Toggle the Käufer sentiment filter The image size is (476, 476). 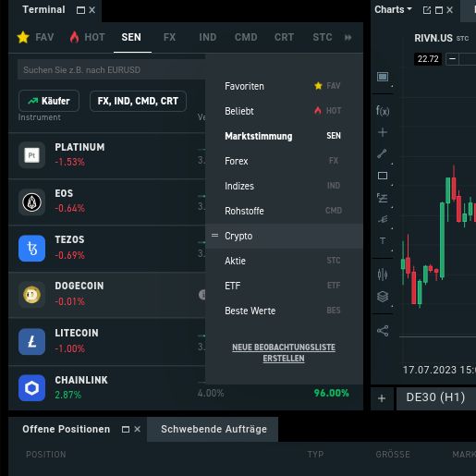(x=49, y=101)
